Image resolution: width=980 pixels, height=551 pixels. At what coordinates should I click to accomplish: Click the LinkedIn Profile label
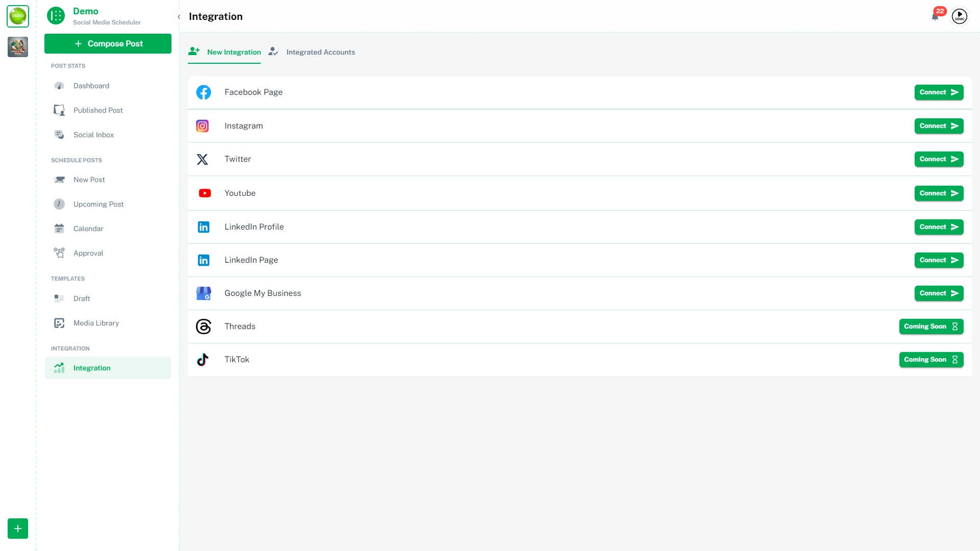(254, 227)
